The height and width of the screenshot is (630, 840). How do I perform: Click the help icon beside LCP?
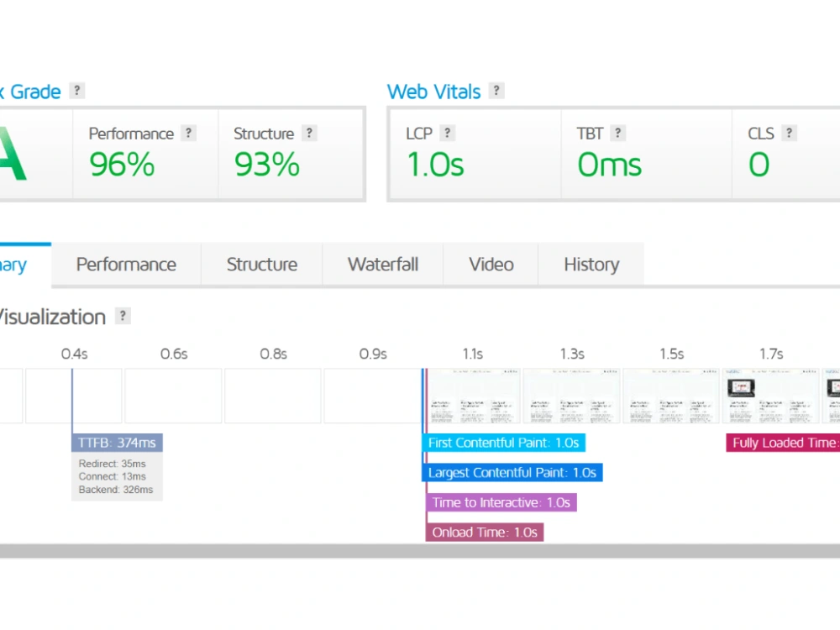coord(448,133)
